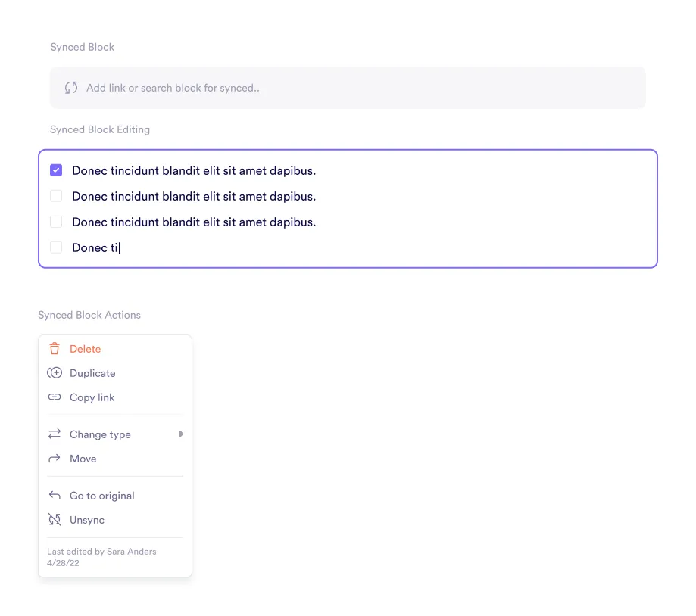This screenshot has width=696, height=616.
Task: Click the sync icon in the search field
Action: [71, 88]
